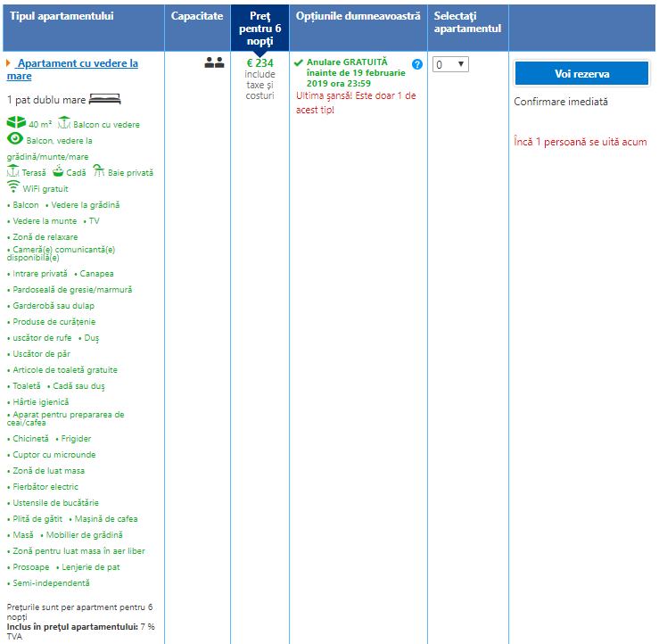Expand the orange arrow beside apartment name

[x=8, y=63]
